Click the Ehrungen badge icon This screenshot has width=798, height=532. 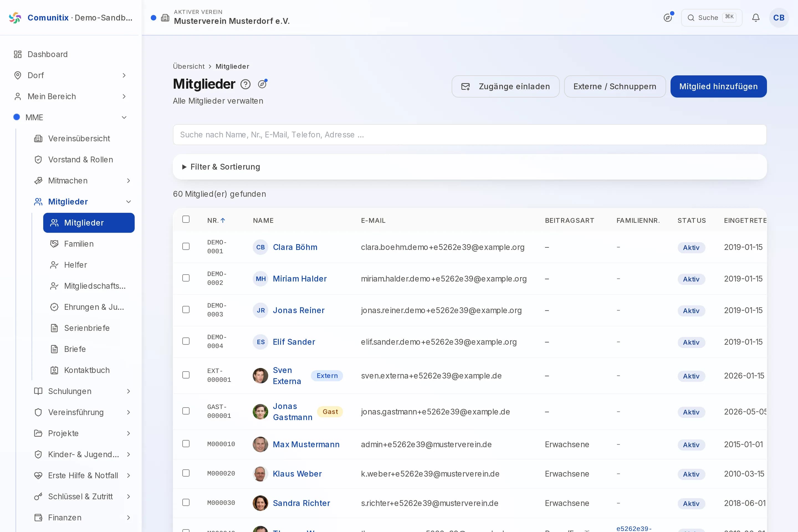pyautogui.click(x=54, y=307)
